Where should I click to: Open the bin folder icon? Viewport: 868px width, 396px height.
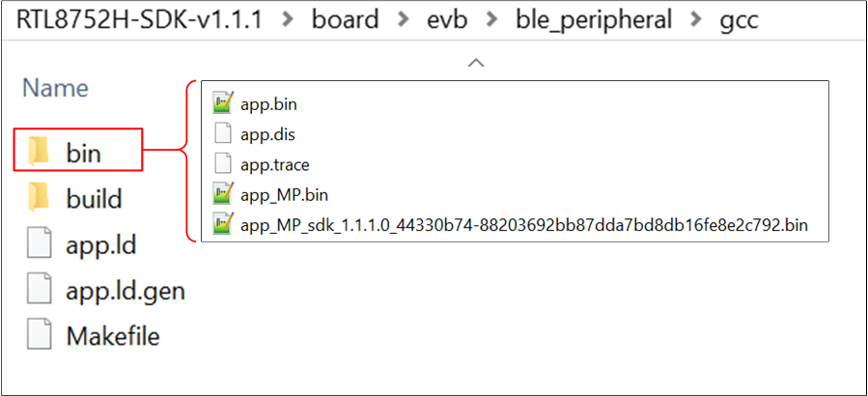[x=40, y=152]
